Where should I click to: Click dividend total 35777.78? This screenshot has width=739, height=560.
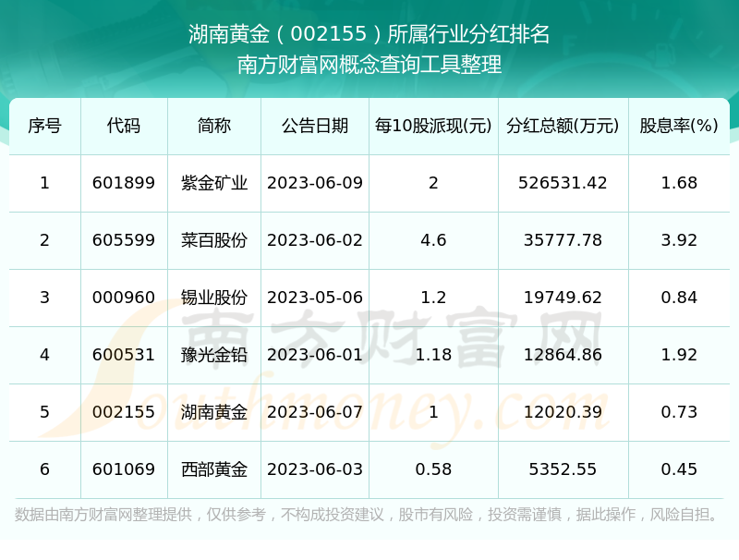[563, 240]
